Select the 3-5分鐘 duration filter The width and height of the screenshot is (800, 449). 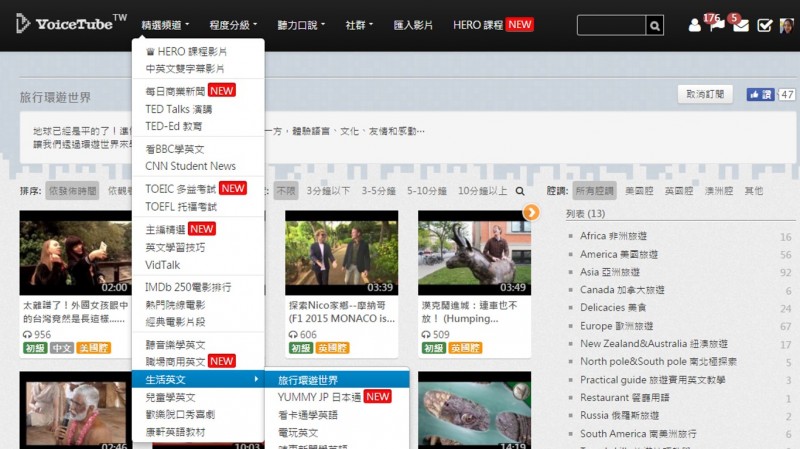(x=379, y=190)
